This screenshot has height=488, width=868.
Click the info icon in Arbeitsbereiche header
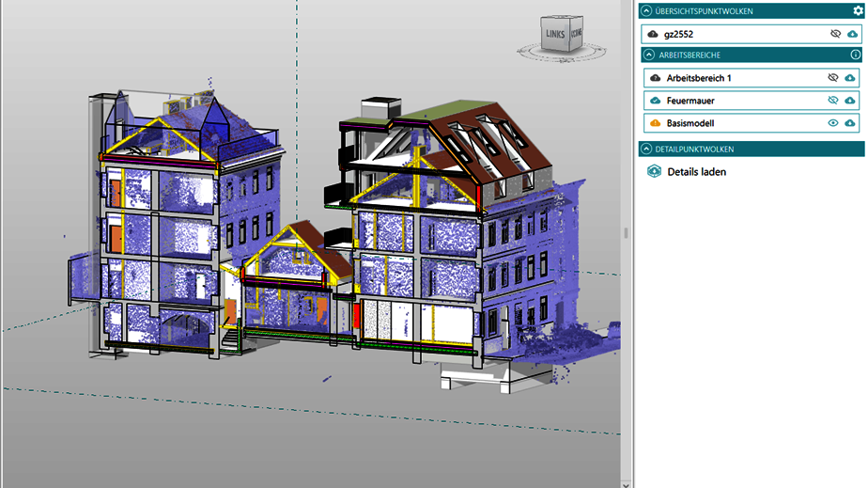click(x=856, y=55)
